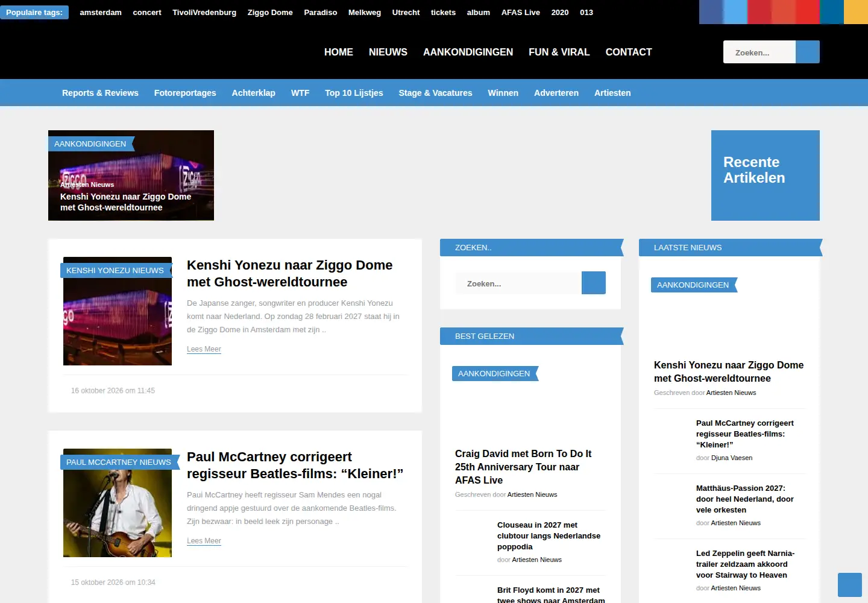The height and width of the screenshot is (603, 868).
Task: Open the featured Kenshi Yonezu banner image
Action: (131, 175)
